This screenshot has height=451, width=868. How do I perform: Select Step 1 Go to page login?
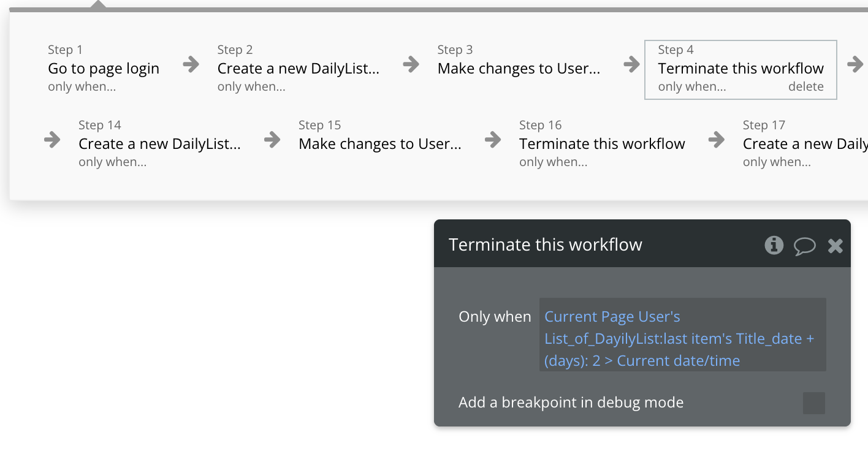pyautogui.click(x=104, y=68)
